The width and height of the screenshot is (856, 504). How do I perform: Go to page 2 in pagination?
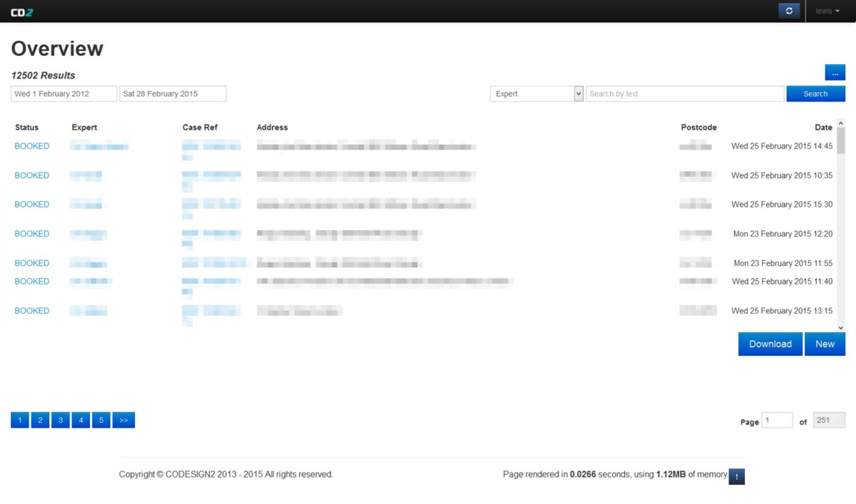tap(40, 420)
